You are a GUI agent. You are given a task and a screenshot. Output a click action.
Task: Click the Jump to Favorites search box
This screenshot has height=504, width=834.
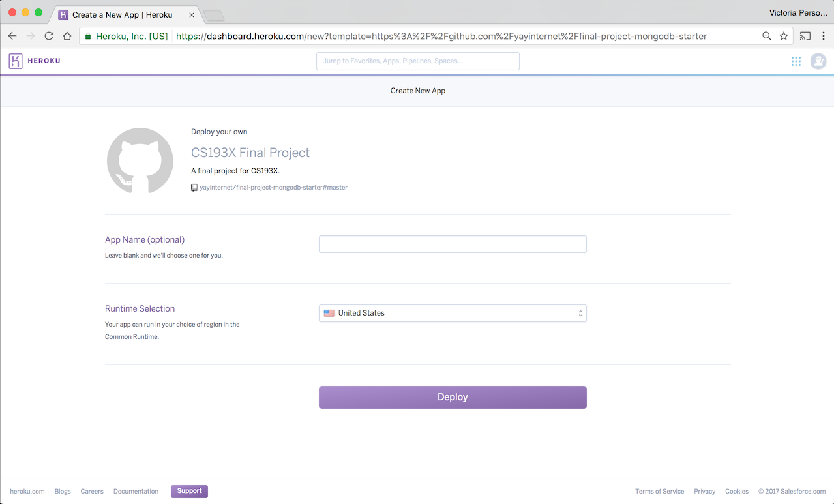click(x=417, y=61)
